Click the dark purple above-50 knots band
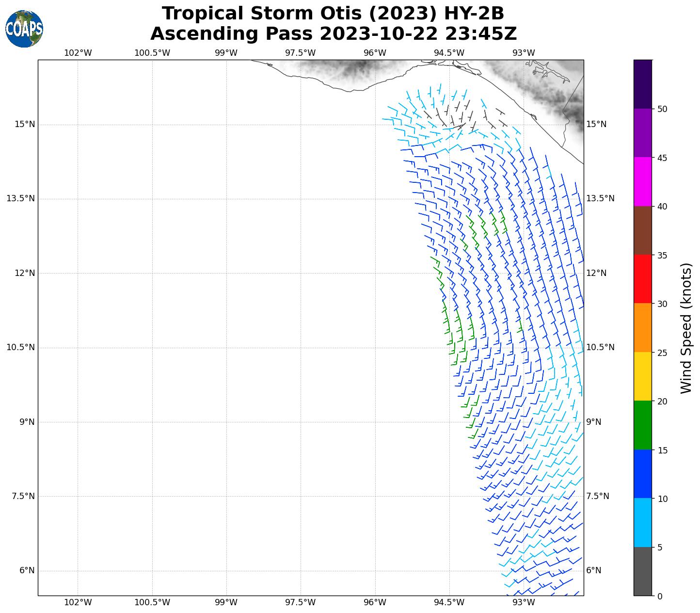700x613 pixels. point(642,84)
